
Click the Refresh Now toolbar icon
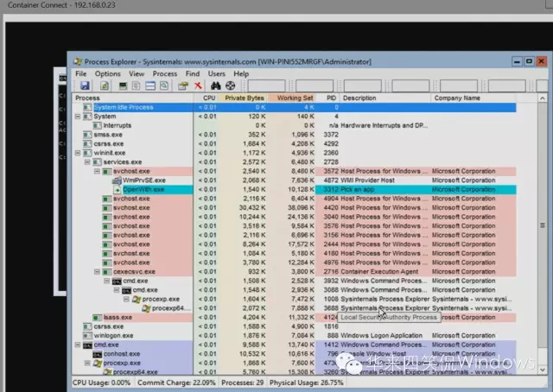point(105,85)
